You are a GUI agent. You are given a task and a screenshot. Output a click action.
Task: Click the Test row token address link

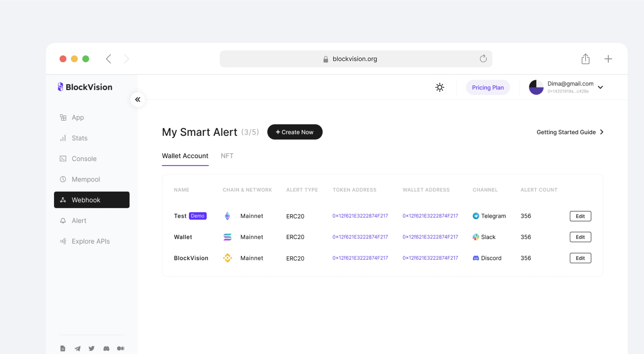tap(360, 216)
